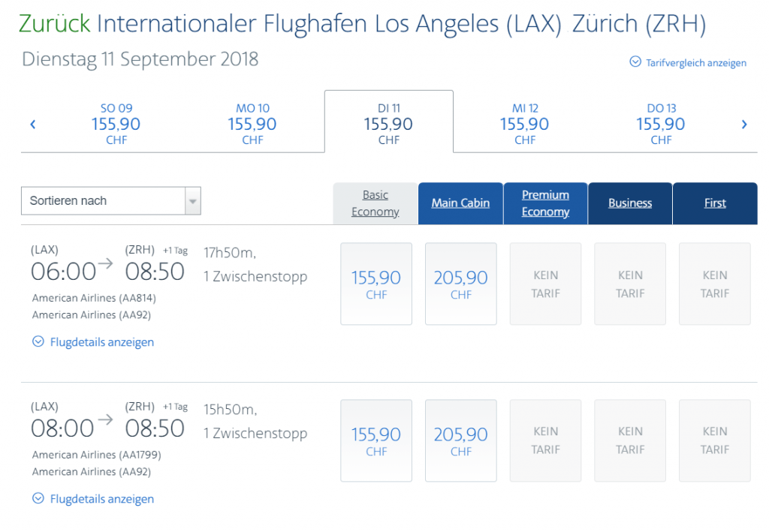Select the DO 13 date tab
The width and height of the screenshot is (769, 532).
(x=661, y=124)
